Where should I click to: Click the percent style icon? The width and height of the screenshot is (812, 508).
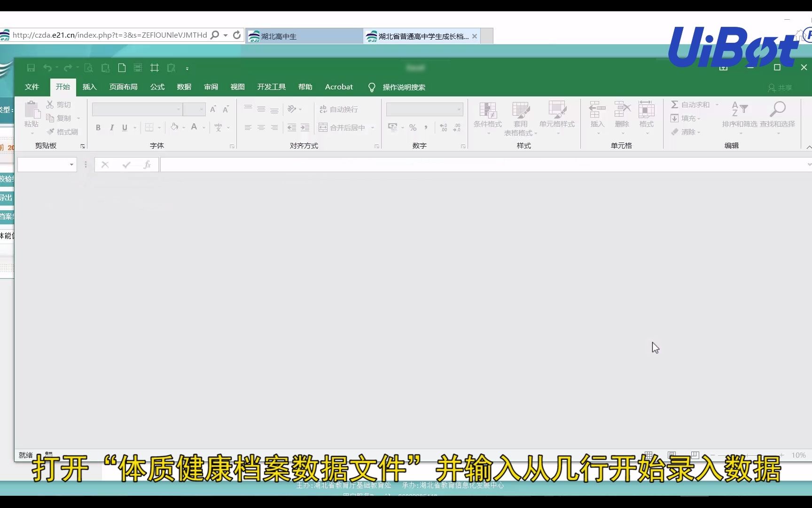[x=413, y=127]
